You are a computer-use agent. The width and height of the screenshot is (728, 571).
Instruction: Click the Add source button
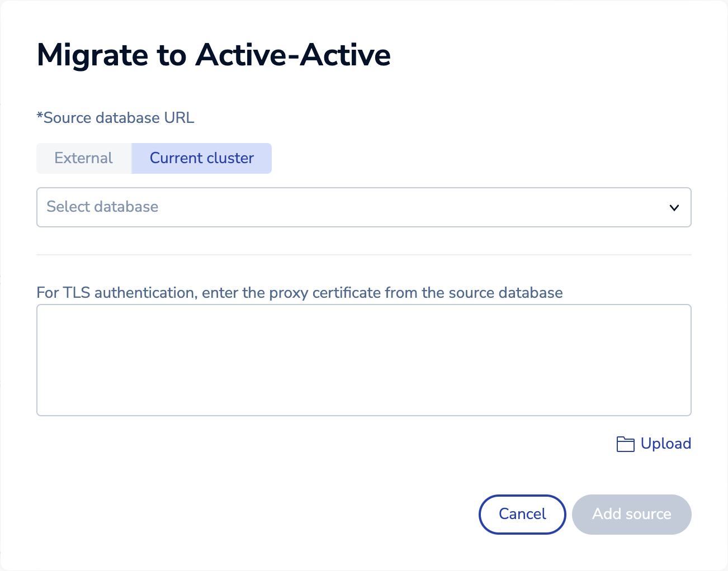coord(631,514)
